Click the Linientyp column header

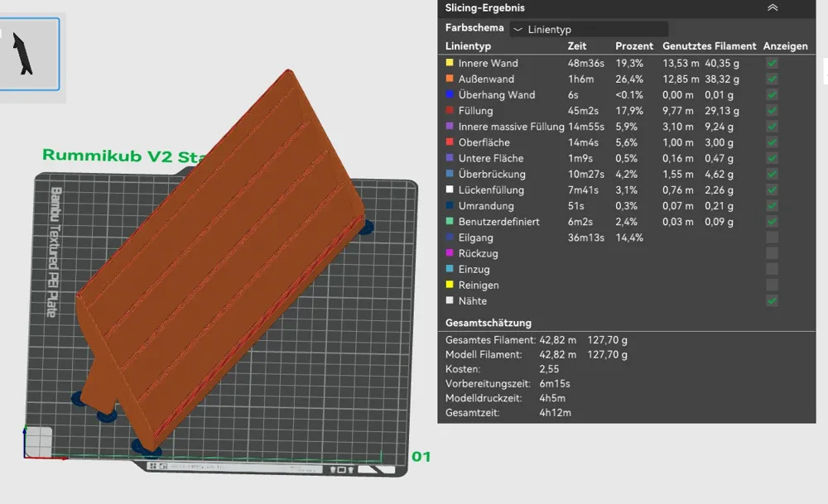click(x=468, y=46)
